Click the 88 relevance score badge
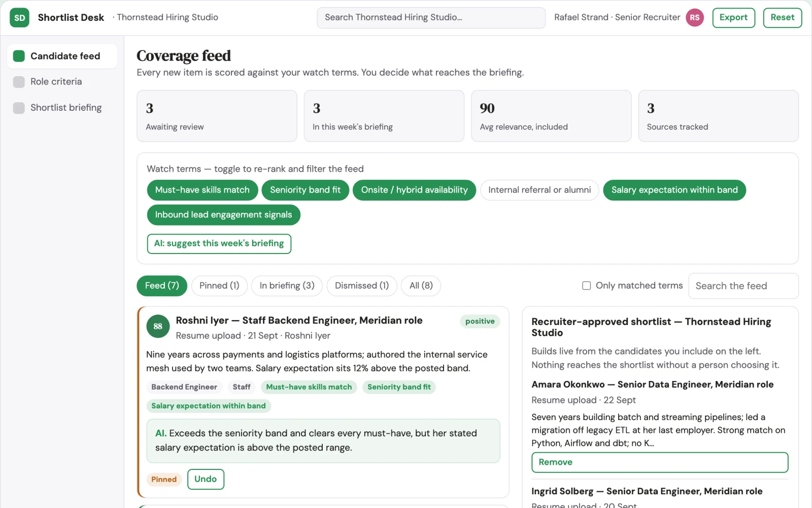 pos(158,326)
